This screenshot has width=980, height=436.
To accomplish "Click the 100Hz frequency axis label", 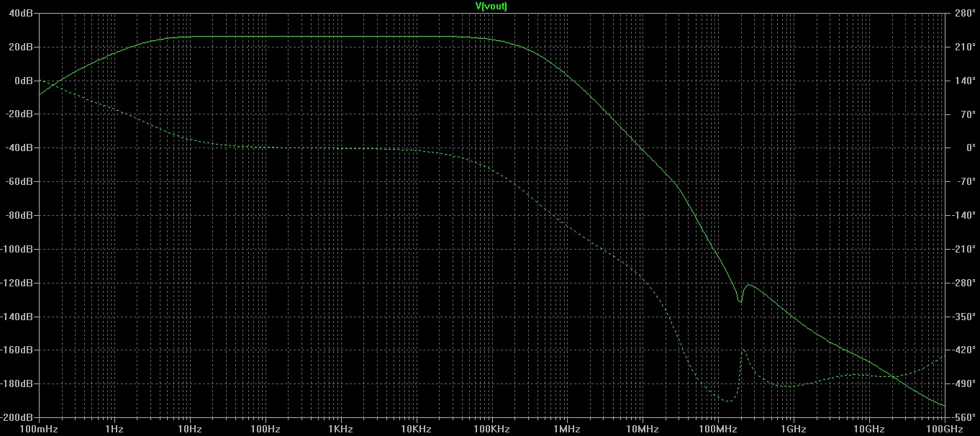I will coord(266,429).
